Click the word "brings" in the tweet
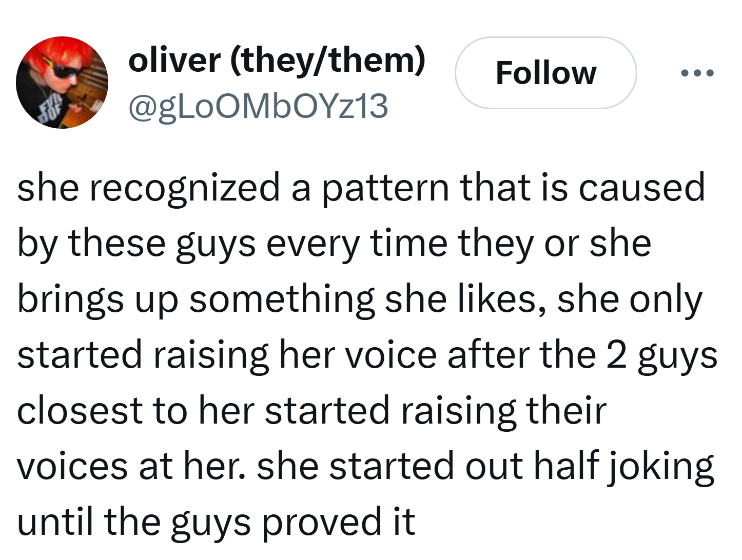742x560 pixels. pyautogui.click(x=70, y=299)
